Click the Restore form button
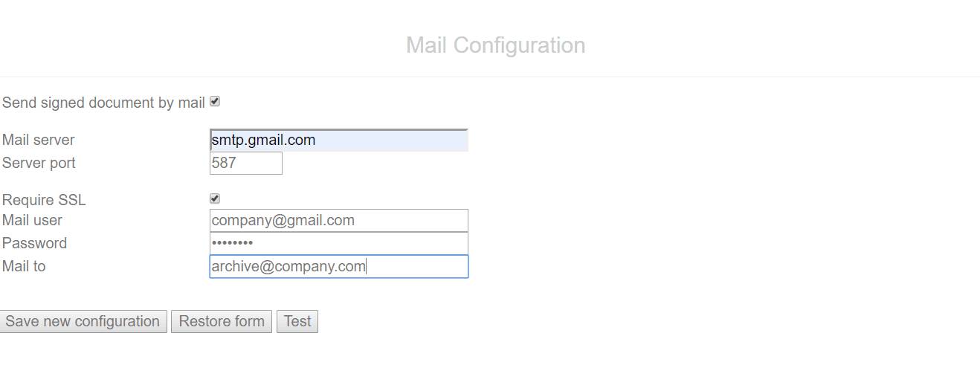 (222, 322)
